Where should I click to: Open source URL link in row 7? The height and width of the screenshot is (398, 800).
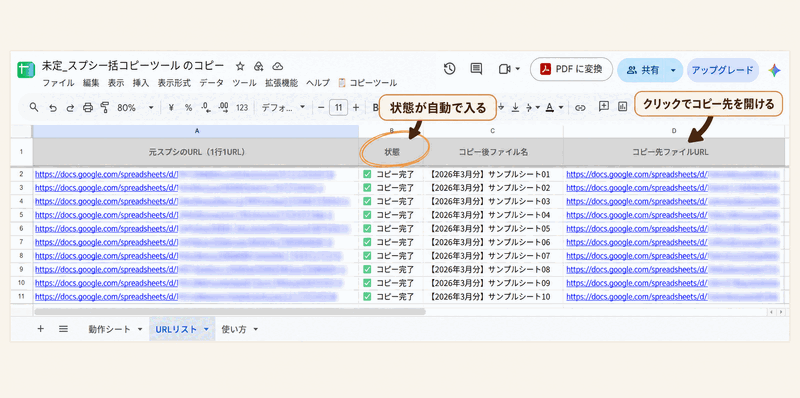(106, 242)
